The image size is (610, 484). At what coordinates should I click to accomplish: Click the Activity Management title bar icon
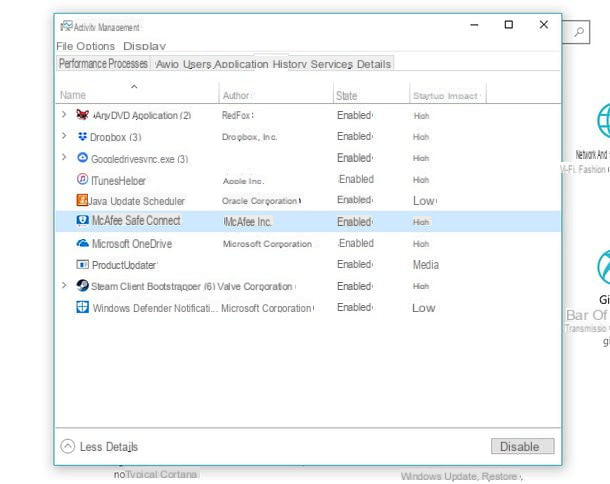(66, 26)
